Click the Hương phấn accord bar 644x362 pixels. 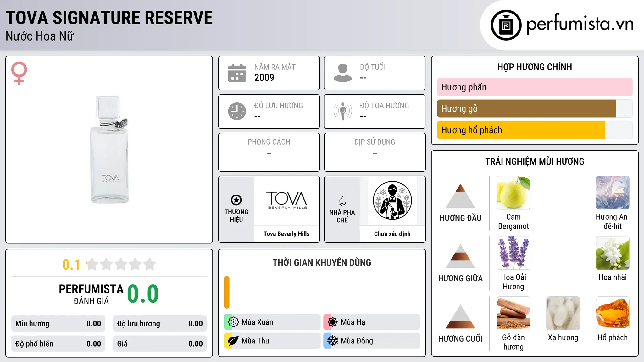coord(535,87)
